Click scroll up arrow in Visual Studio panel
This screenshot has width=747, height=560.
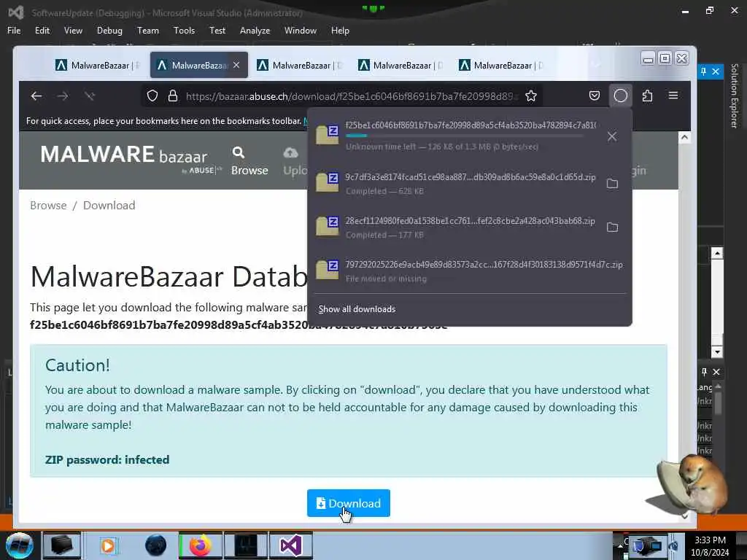(717, 253)
